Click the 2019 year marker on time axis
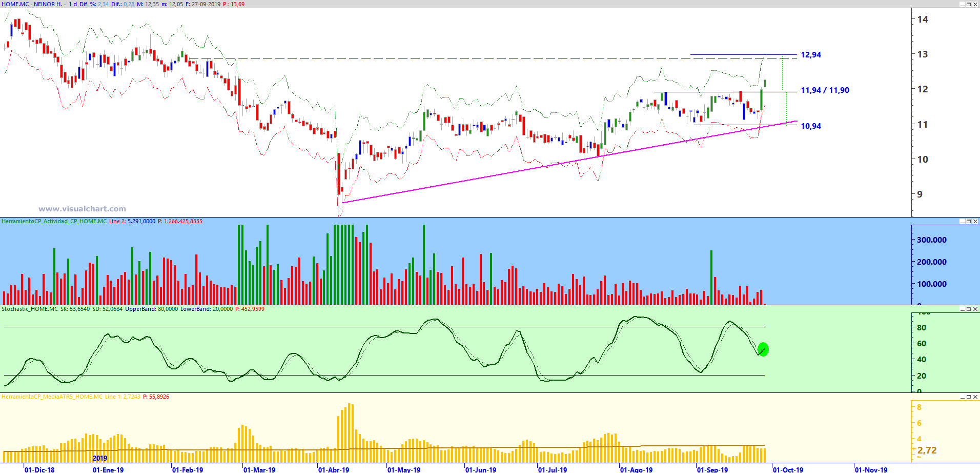 click(x=100, y=458)
